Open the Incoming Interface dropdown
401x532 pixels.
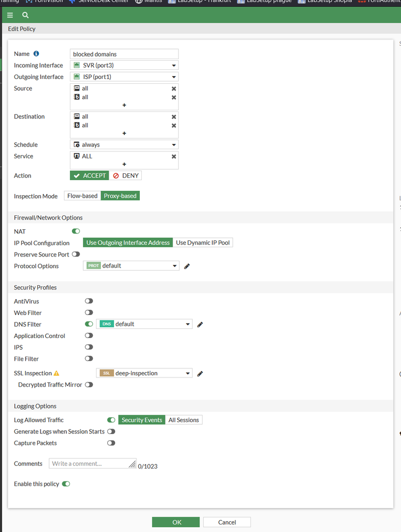pos(124,66)
